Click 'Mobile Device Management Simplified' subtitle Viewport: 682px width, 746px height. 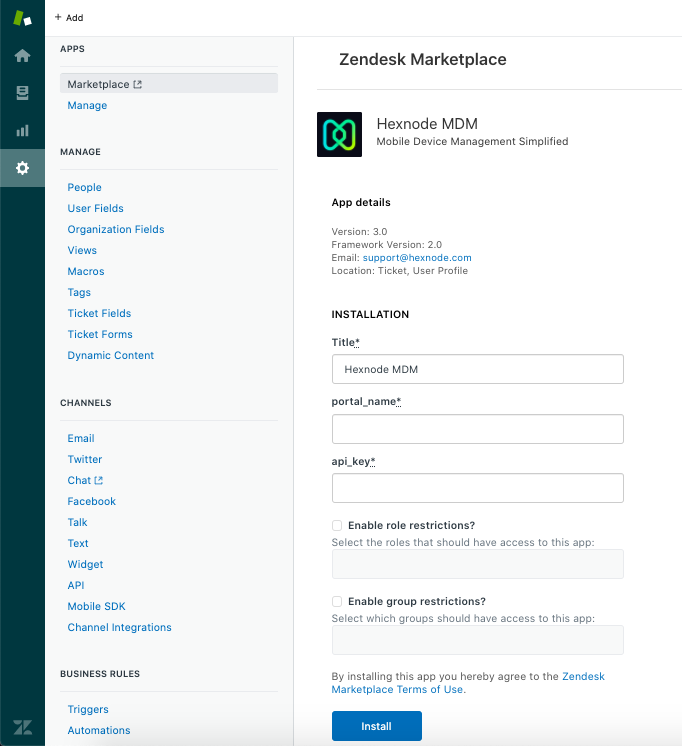[x=472, y=141]
